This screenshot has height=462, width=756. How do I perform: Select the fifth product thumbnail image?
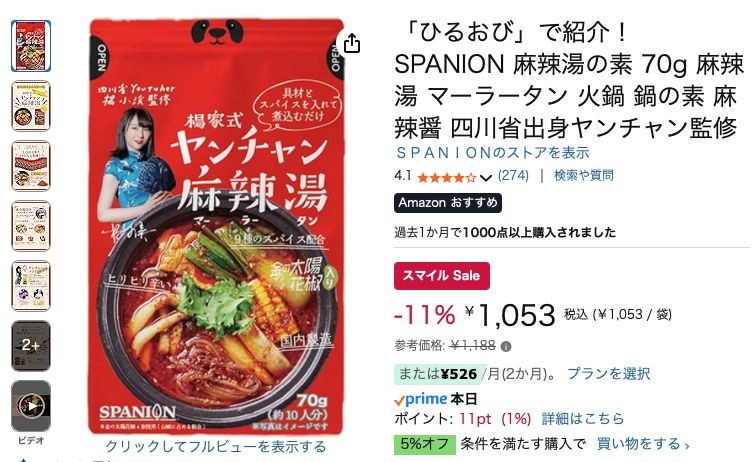pos(31,285)
